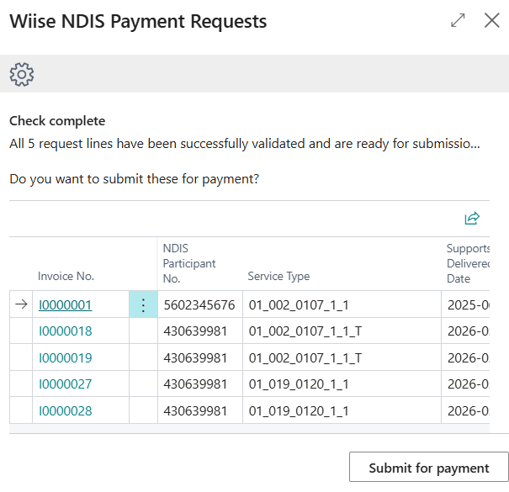Select the delivered date in row I0000019
Screen dimensions: 509x492
tap(466, 357)
